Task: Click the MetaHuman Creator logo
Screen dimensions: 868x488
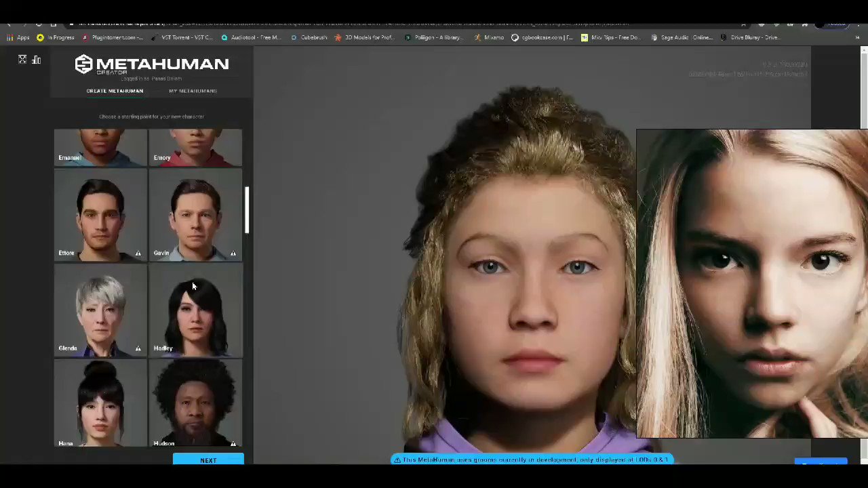Action: (x=151, y=64)
